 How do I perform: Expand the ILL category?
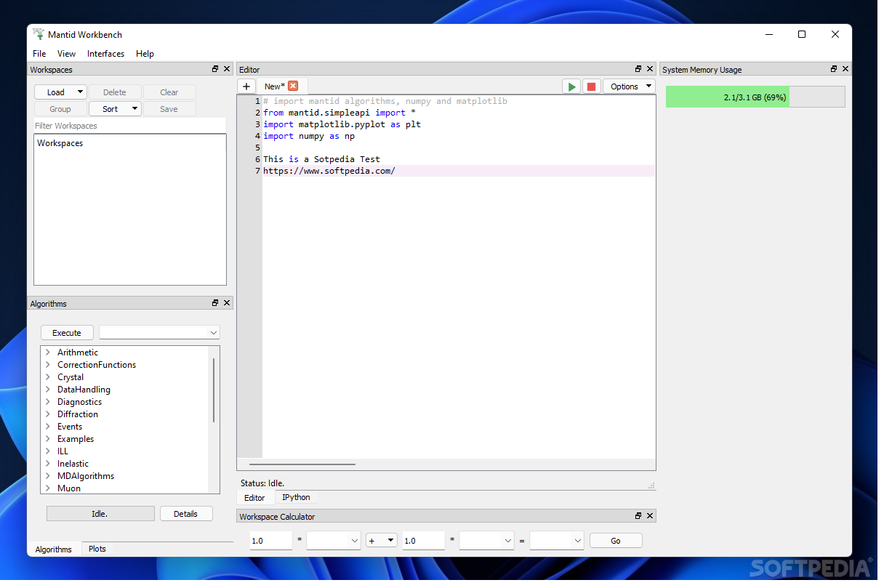pos(48,451)
